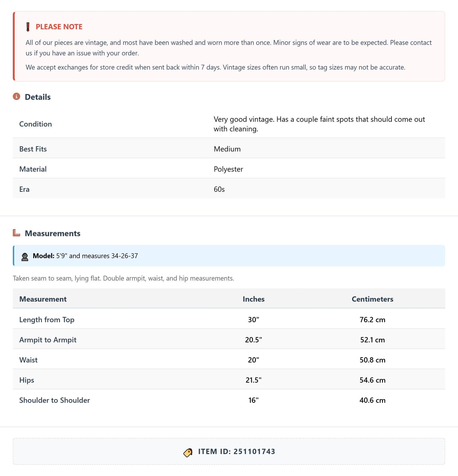Click the ITEM ID: 251101743 text
Screen dimensions: 458x476
tap(237, 452)
